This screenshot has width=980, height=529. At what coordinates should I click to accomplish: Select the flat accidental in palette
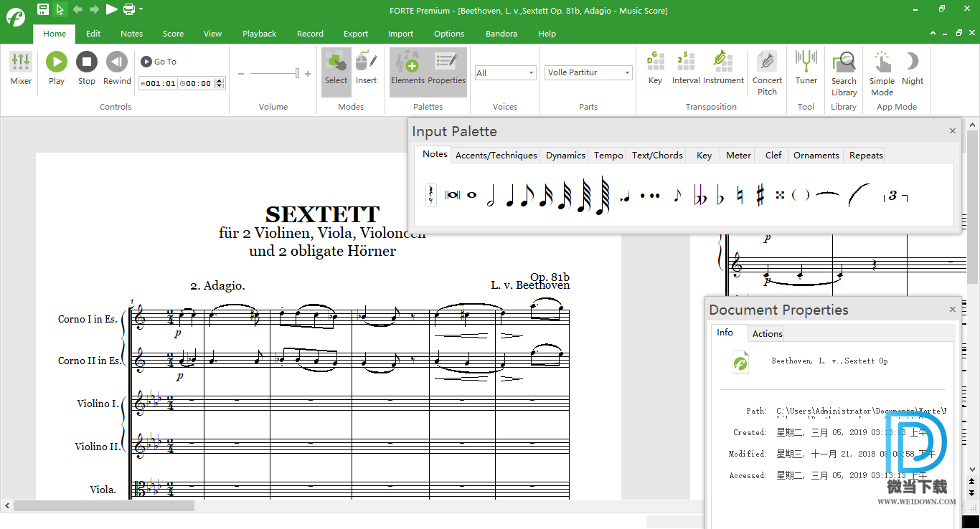(720, 195)
